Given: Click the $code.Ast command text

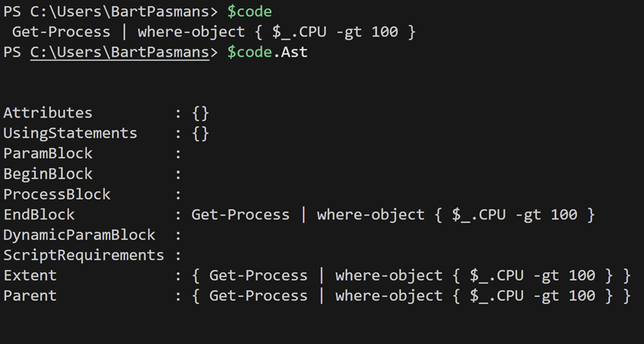Looking at the screenshot, I should 267,52.
